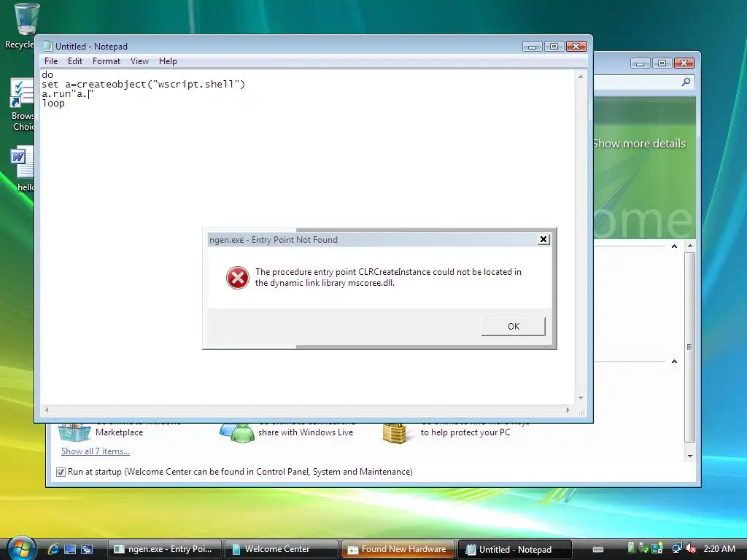Open the View menu in Notepad
Image resolution: width=747 pixels, height=560 pixels.
point(139,61)
